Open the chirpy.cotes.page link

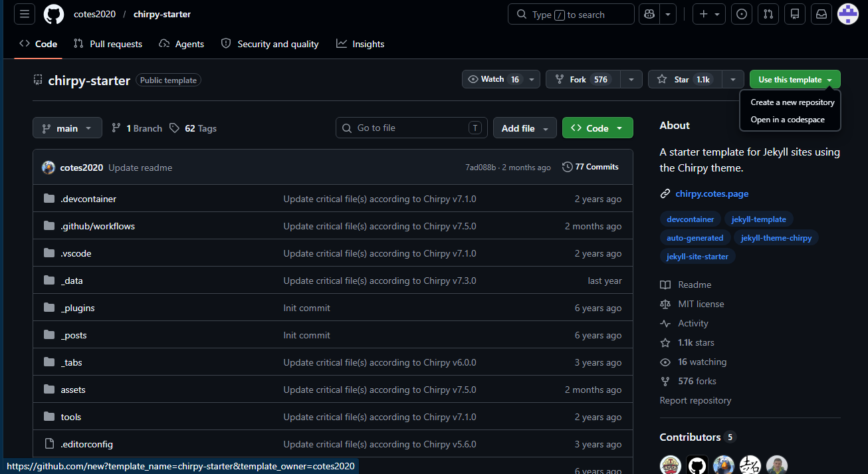[712, 194]
